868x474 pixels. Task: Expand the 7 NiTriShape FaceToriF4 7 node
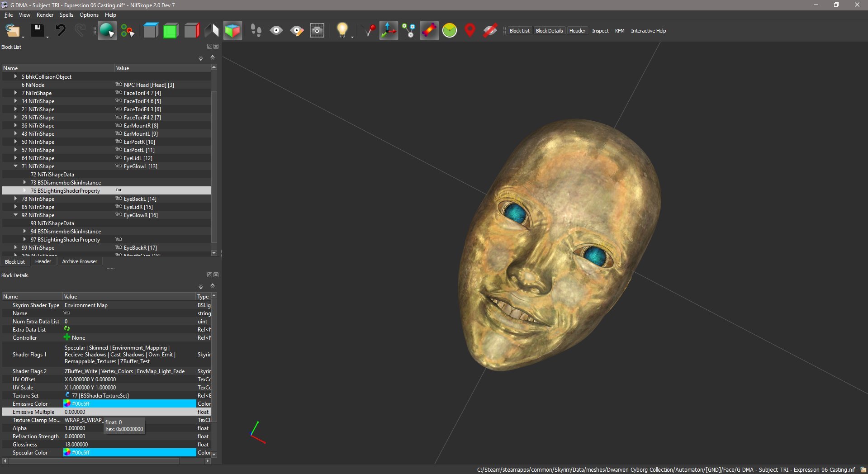point(15,93)
